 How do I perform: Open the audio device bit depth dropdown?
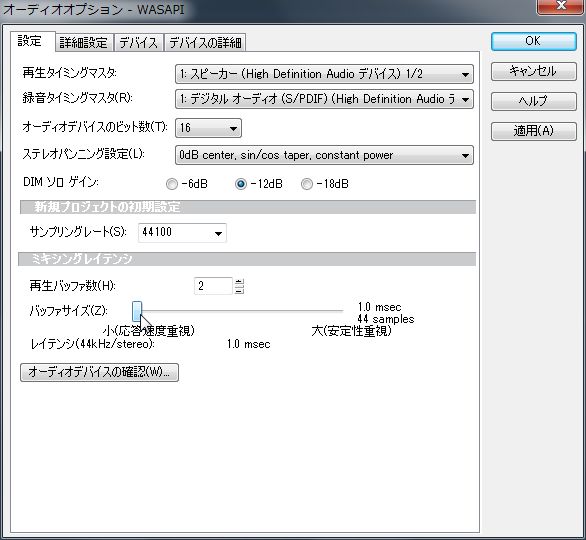point(208,128)
